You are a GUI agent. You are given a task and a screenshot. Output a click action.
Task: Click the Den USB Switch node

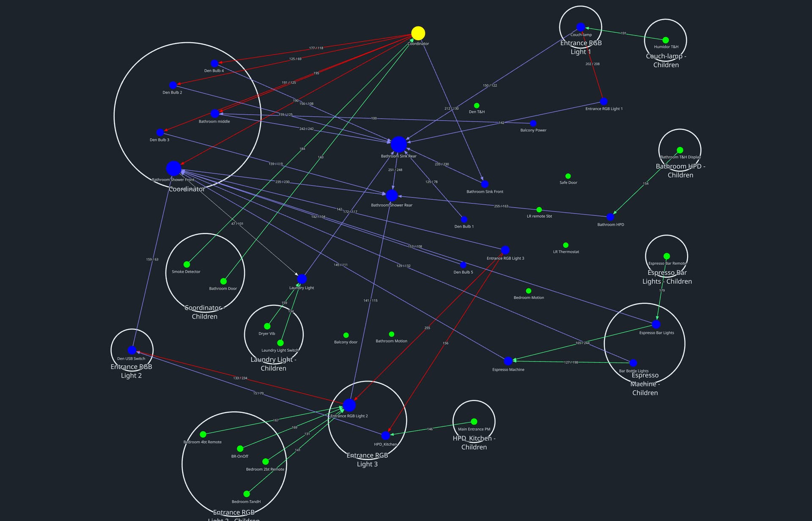click(132, 350)
